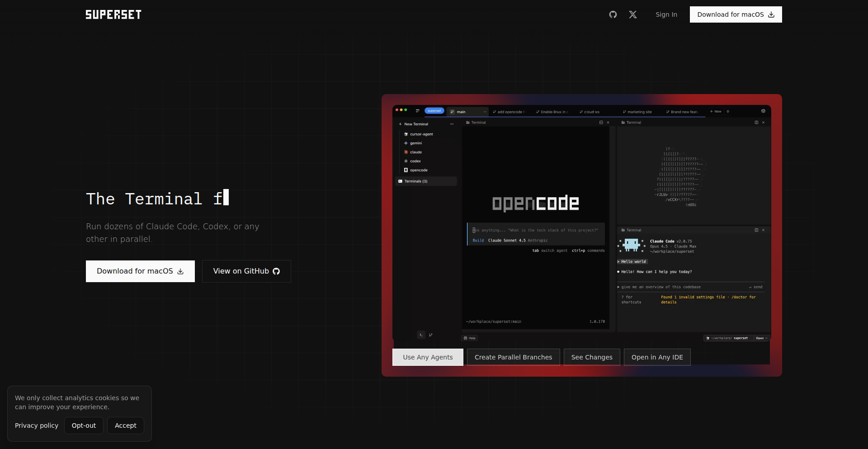Open the X (Twitter) profile icon
The width and height of the screenshot is (868, 449).
[632, 14]
